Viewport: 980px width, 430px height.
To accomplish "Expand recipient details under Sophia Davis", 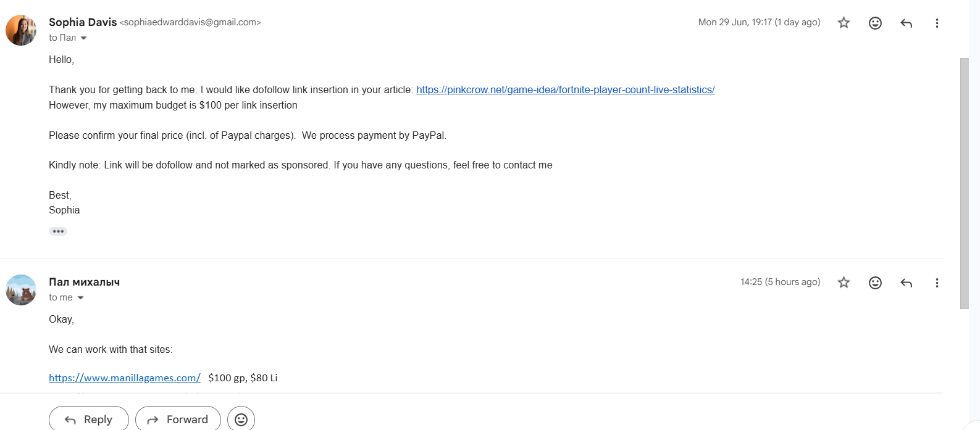I will (x=83, y=38).
